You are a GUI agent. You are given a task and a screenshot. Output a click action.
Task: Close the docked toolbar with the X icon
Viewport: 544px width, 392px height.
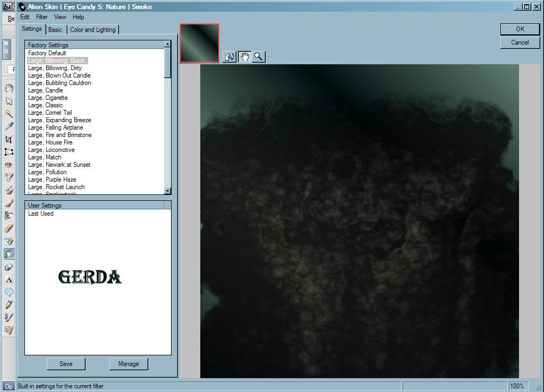click(6, 44)
